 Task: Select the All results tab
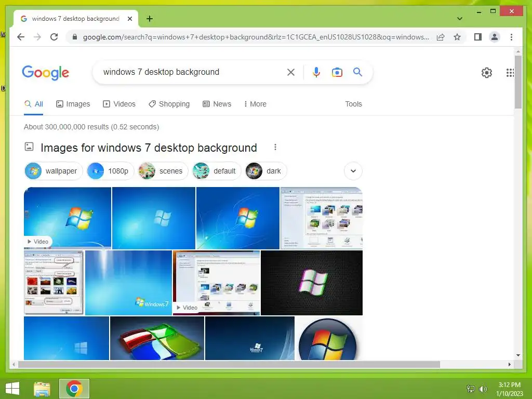[x=34, y=104]
